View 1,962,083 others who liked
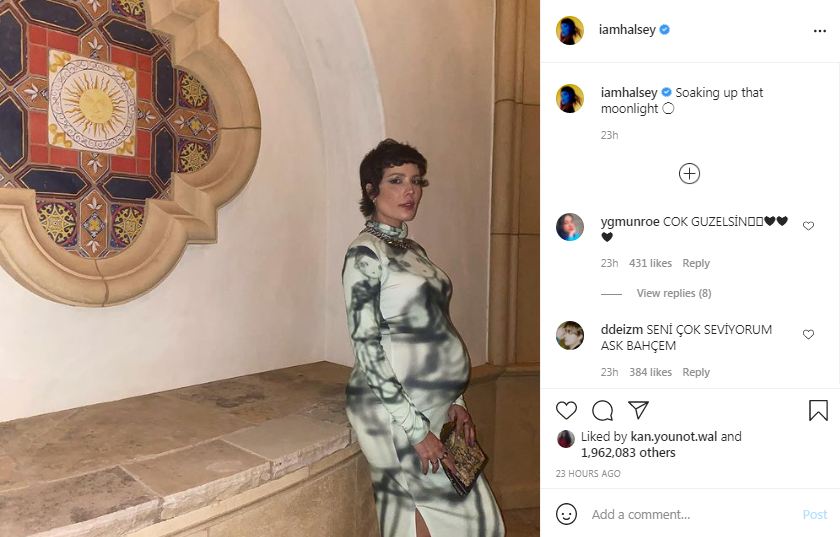Image resolution: width=840 pixels, height=537 pixels. pos(628,453)
